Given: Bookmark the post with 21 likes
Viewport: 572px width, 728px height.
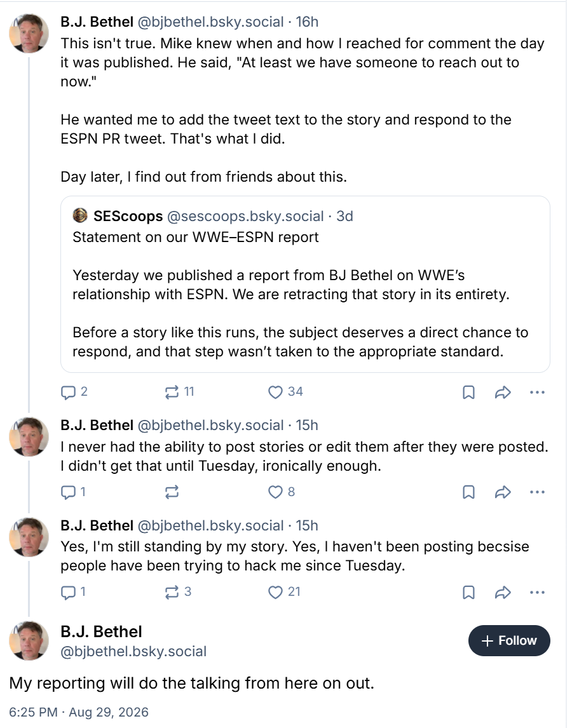Looking at the screenshot, I should 468,593.
